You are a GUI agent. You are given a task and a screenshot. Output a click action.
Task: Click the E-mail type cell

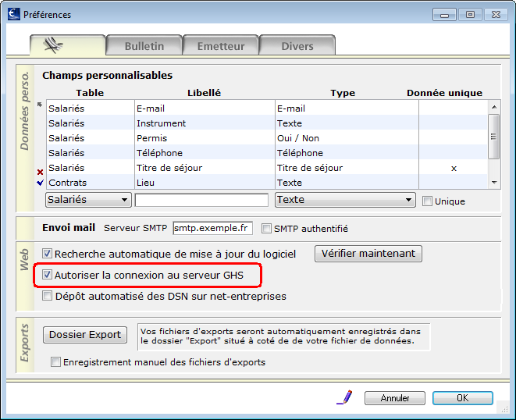coord(347,109)
